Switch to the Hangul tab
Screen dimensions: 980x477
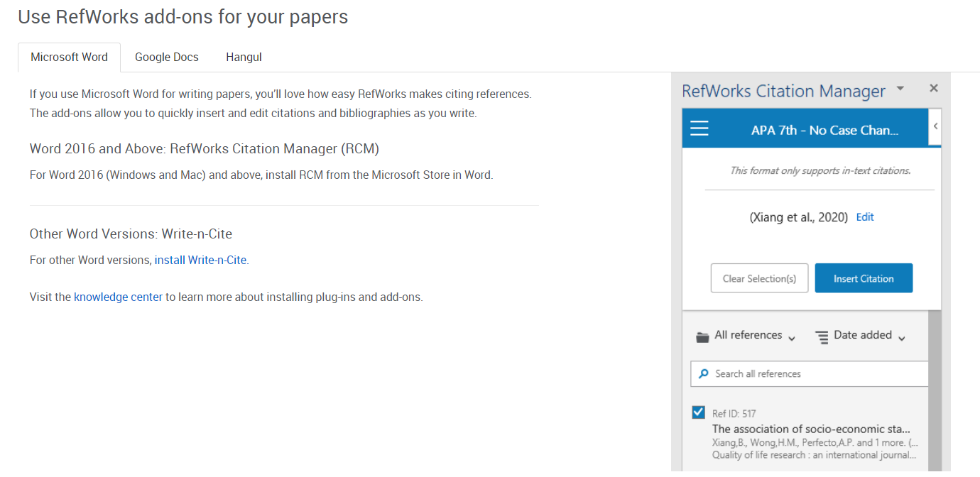244,57
